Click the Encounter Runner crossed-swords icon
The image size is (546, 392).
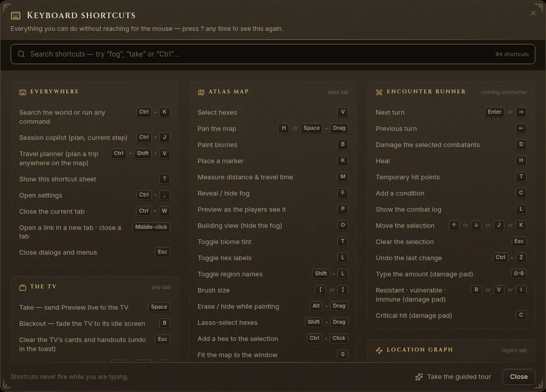[x=379, y=92]
